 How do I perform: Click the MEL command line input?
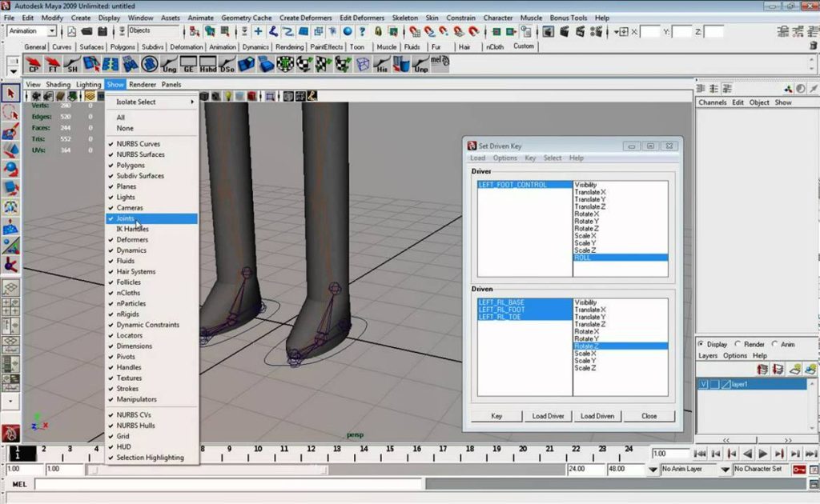pos(229,485)
